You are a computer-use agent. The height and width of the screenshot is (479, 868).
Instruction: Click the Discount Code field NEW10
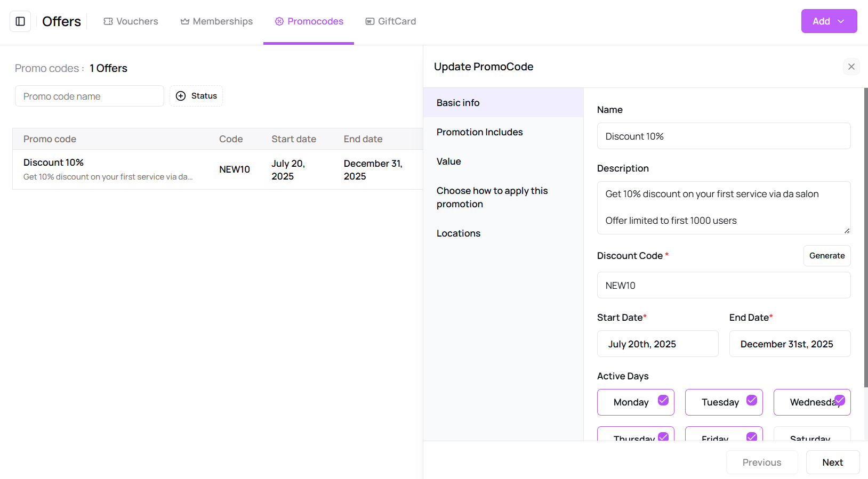click(724, 285)
